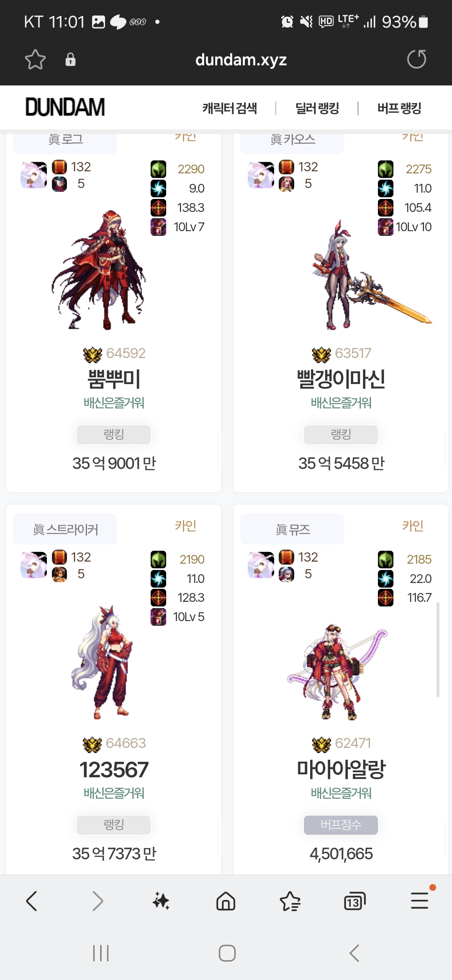This screenshot has width=452, height=980.
Task: Open the tab switcher showing 13 tabs
Action: click(x=354, y=901)
